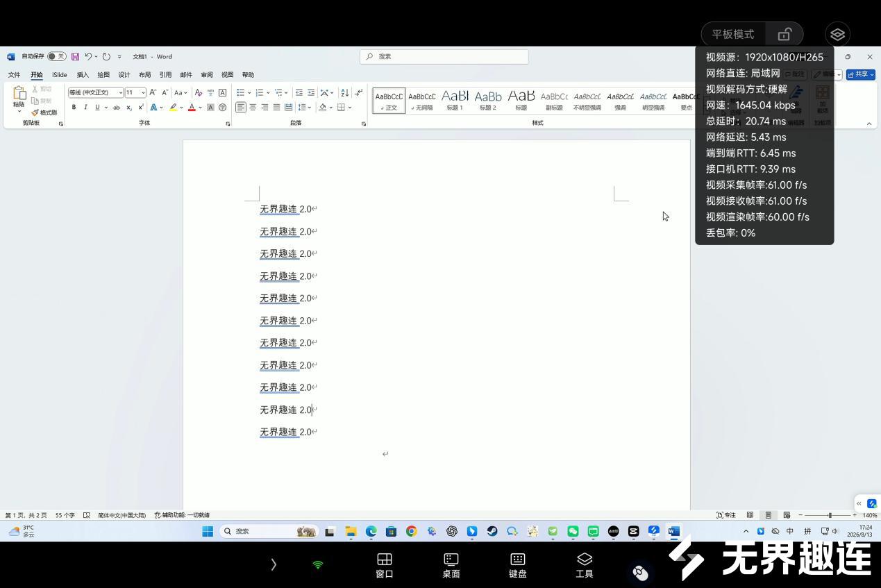The width and height of the screenshot is (881, 588).
Task: Start a bulleted list
Action: click(x=240, y=92)
